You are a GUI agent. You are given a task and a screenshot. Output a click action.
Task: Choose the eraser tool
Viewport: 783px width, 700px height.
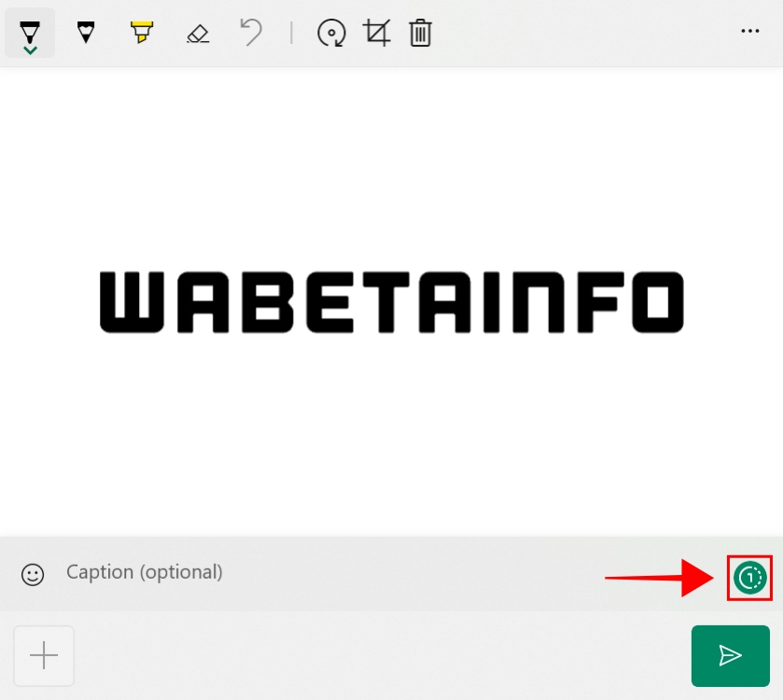[198, 34]
